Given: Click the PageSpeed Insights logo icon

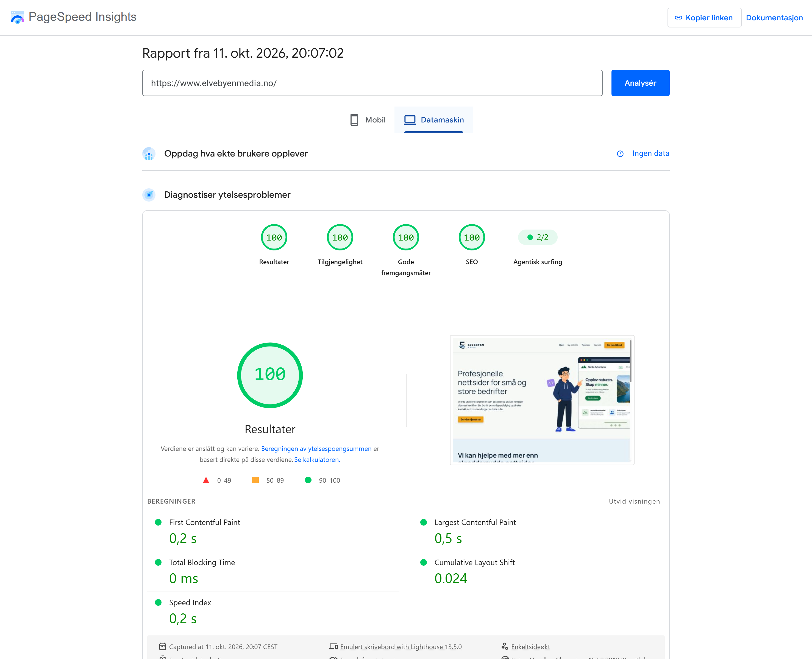Looking at the screenshot, I should pyautogui.click(x=18, y=17).
